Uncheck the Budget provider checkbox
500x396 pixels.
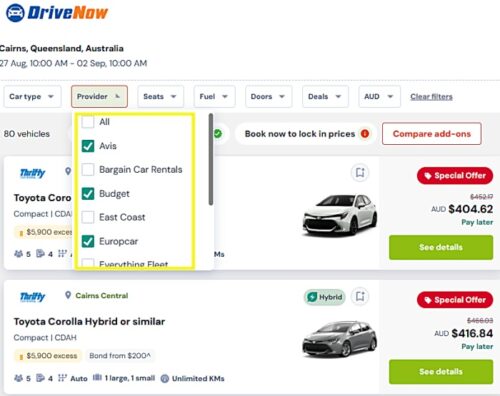[88, 194]
